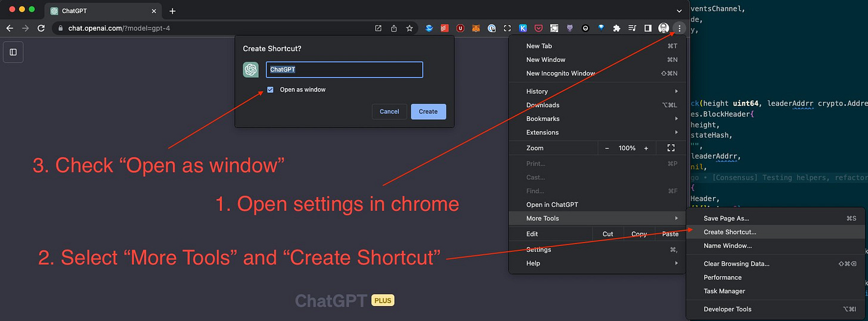
Task: Reload the page
Action: pos(41,28)
